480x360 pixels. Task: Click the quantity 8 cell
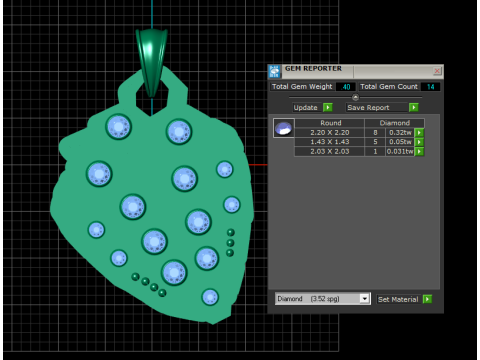click(375, 132)
